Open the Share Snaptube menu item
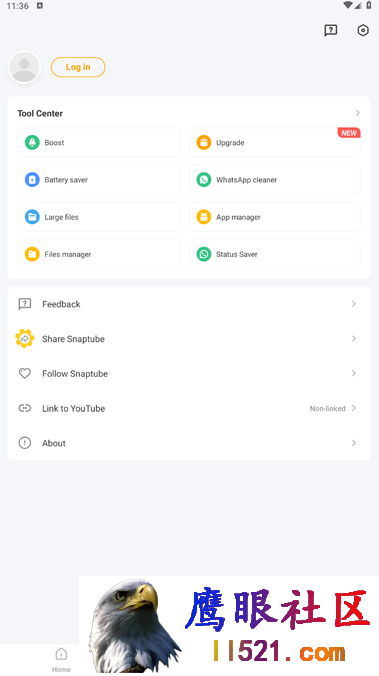 coord(189,339)
